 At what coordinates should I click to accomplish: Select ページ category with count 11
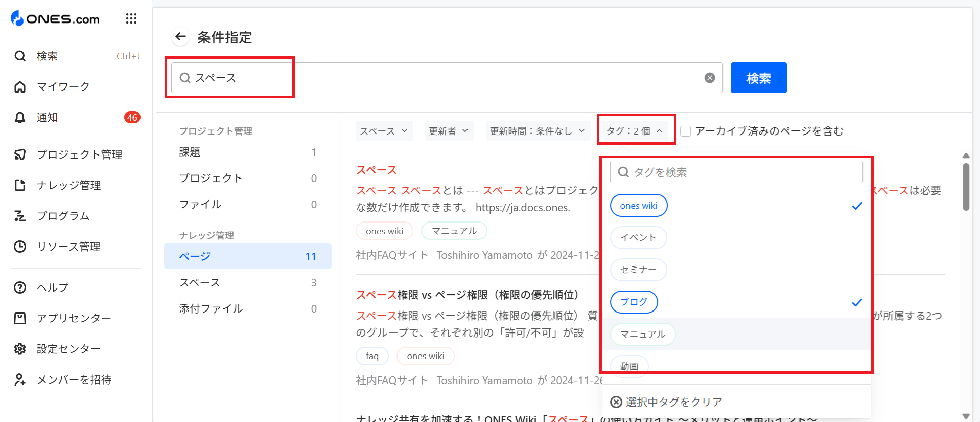tap(248, 256)
